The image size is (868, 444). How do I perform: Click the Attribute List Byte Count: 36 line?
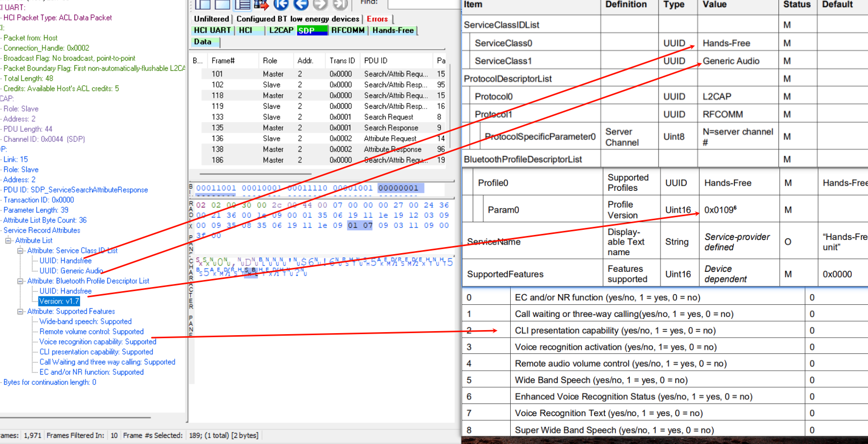pos(45,220)
